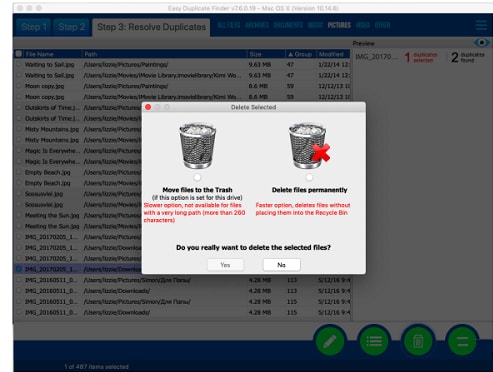The height and width of the screenshot is (372, 493).
Task: Click the green list-view round button
Action: (x=374, y=341)
